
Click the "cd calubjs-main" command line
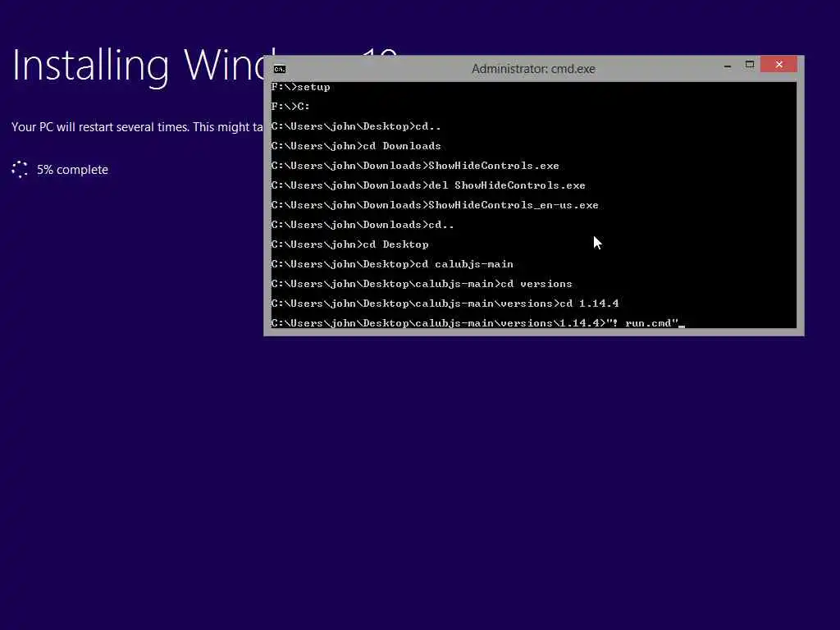(x=392, y=264)
